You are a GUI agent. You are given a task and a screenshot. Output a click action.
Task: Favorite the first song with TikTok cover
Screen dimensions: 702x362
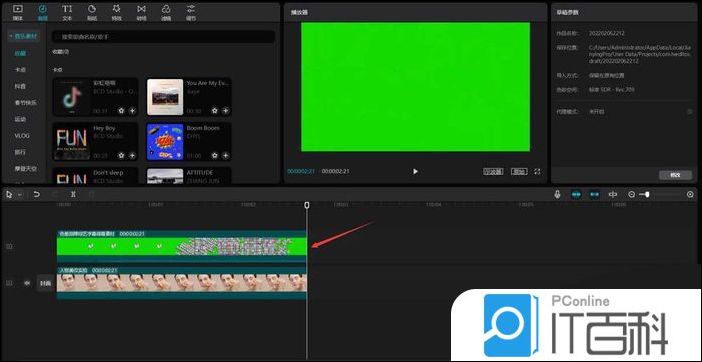pos(121,111)
